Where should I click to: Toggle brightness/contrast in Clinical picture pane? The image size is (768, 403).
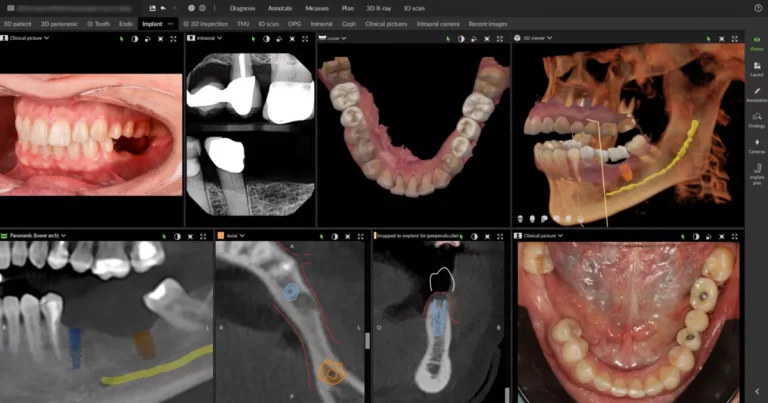[134, 38]
